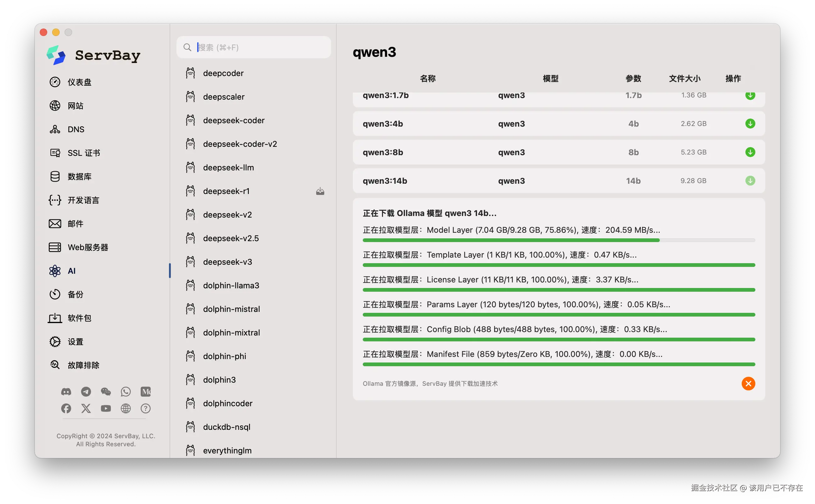Image resolution: width=815 pixels, height=504 pixels.
Task: Click the Discord icon in sidebar footer
Action: click(66, 392)
